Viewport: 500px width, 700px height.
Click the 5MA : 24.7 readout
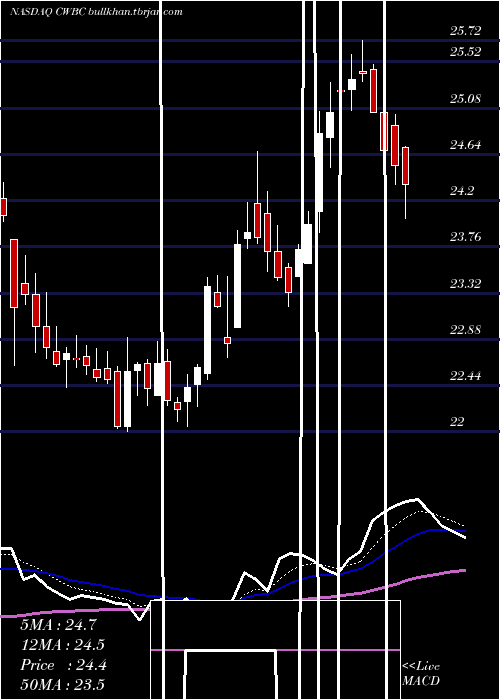point(58,625)
